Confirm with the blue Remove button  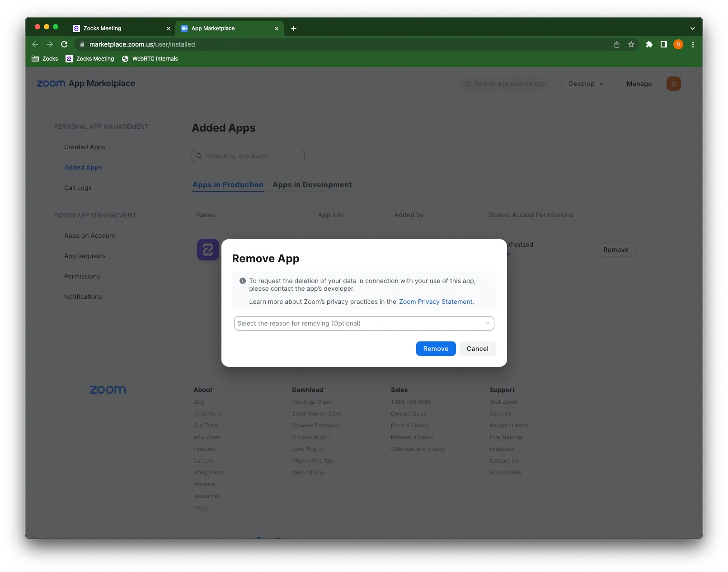point(436,349)
